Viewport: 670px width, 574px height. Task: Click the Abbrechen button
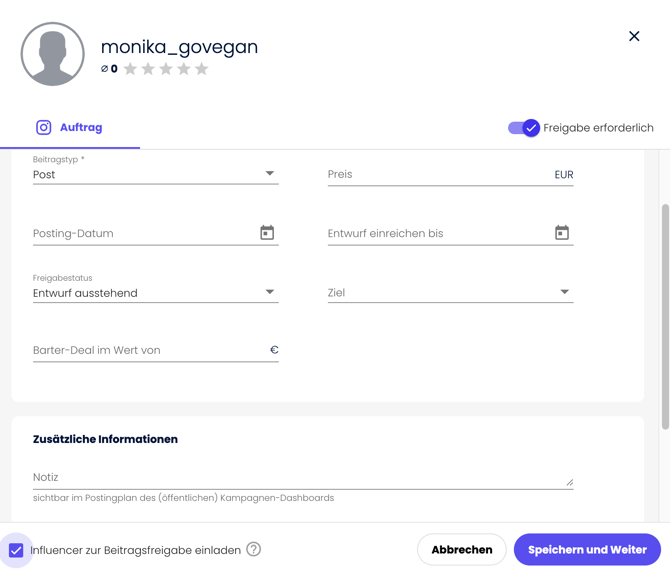(461, 550)
